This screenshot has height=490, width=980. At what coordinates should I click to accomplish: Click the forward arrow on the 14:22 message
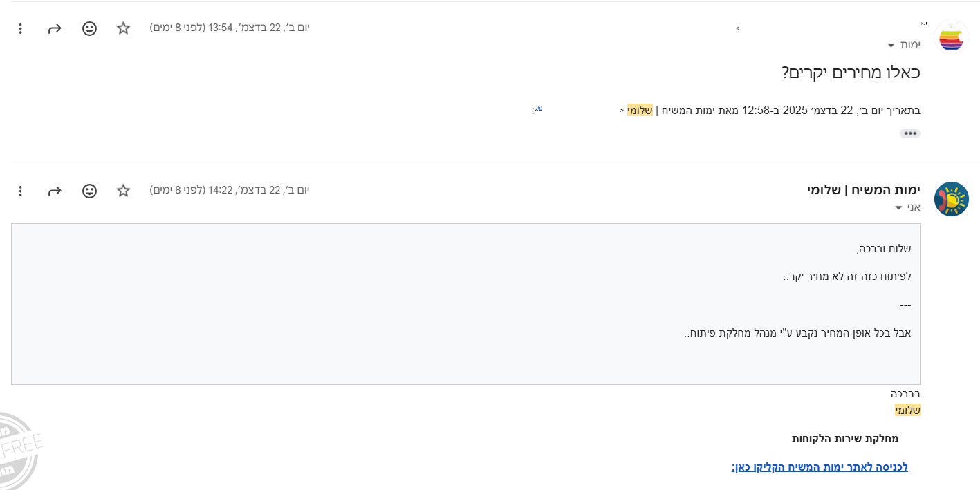coord(54,191)
